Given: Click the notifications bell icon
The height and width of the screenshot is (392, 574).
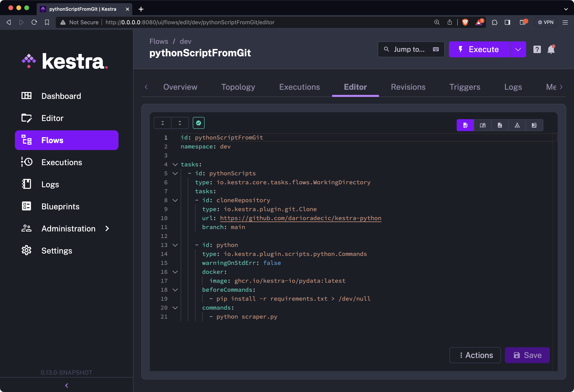Looking at the screenshot, I should click(x=551, y=49).
